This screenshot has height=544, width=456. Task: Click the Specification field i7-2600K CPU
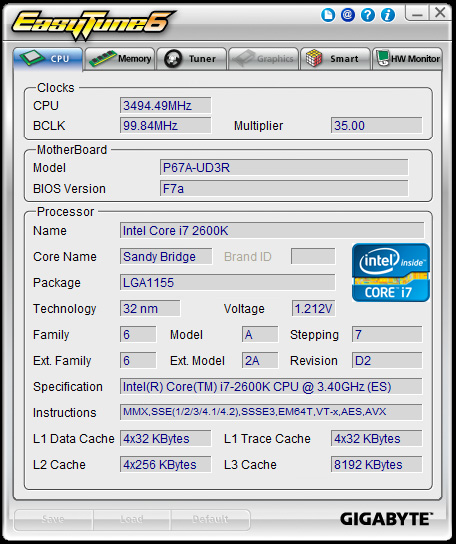(x=271, y=386)
